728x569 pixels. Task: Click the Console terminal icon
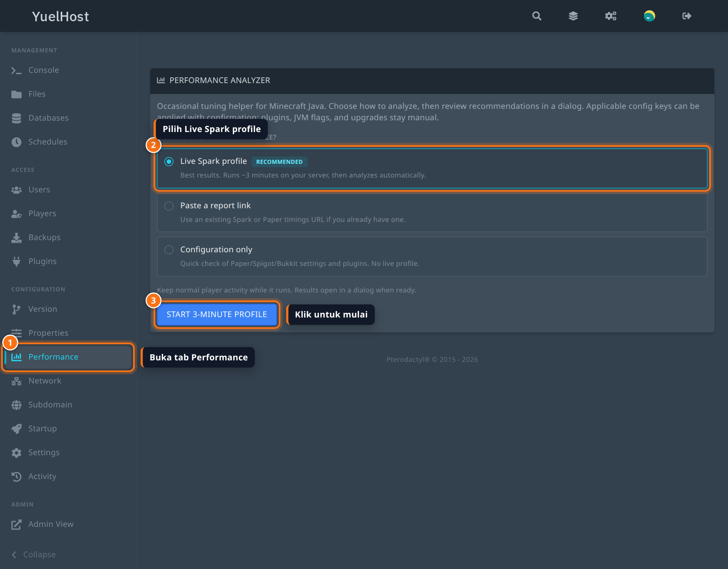click(x=16, y=71)
